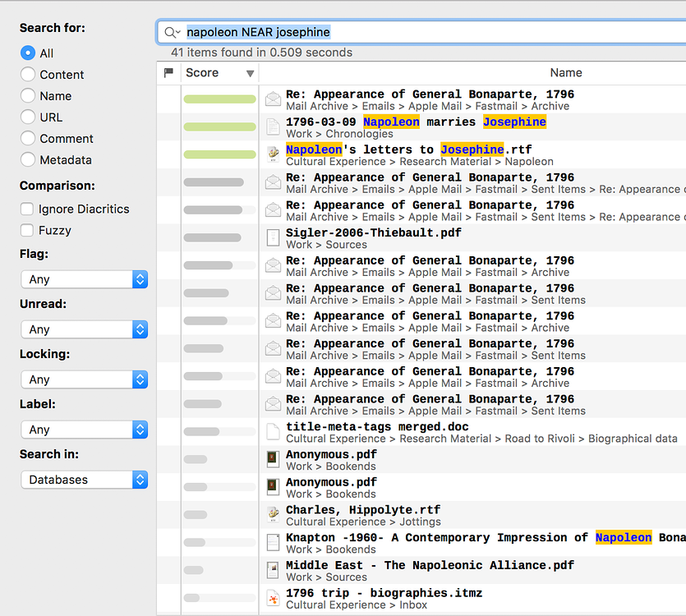Click the '41 items found in 0.509 seconds' status text
This screenshot has height=616, width=686.
point(261,53)
